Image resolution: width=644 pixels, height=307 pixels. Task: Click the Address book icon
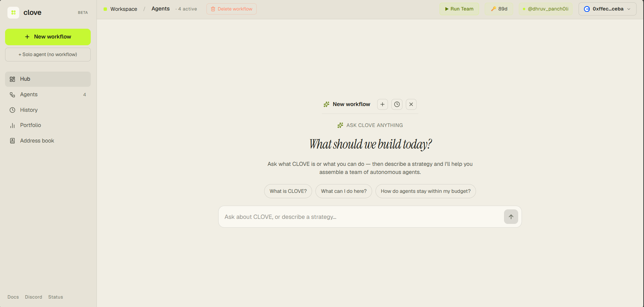(x=12, y=141)
